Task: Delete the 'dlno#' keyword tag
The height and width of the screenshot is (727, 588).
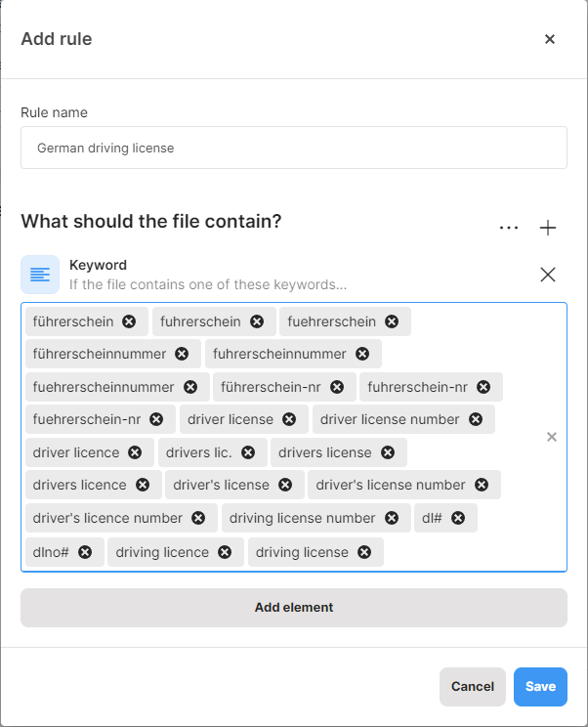Action: coord(85,552)
